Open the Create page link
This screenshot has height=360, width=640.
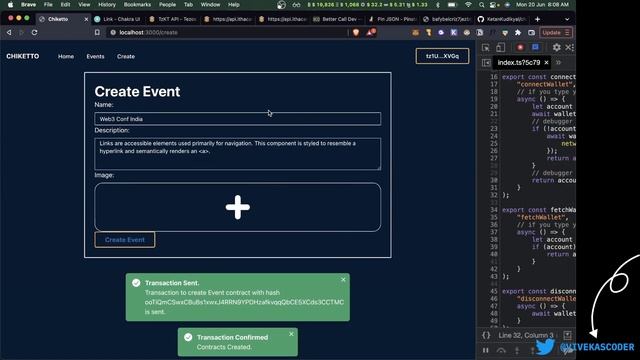pos(126,56)
